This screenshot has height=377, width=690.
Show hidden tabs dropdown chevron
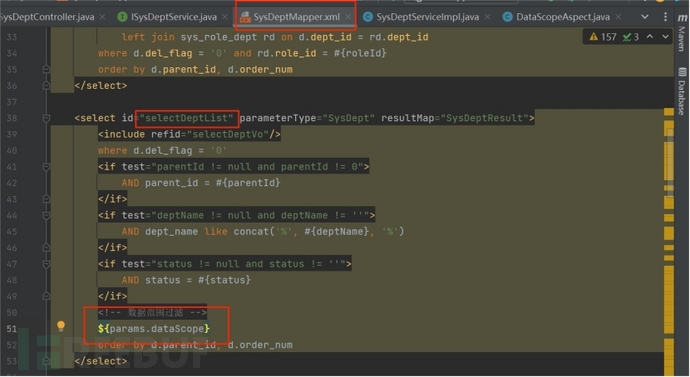click(645, 17)
